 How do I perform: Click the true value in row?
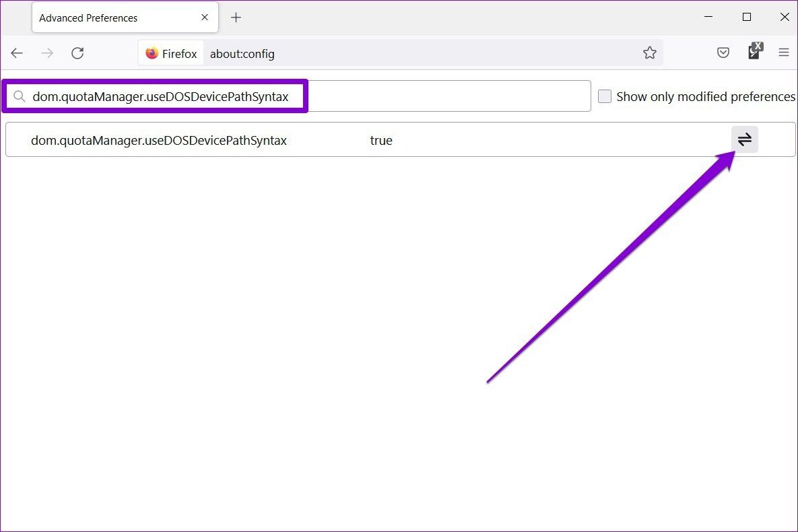point(381,141)
